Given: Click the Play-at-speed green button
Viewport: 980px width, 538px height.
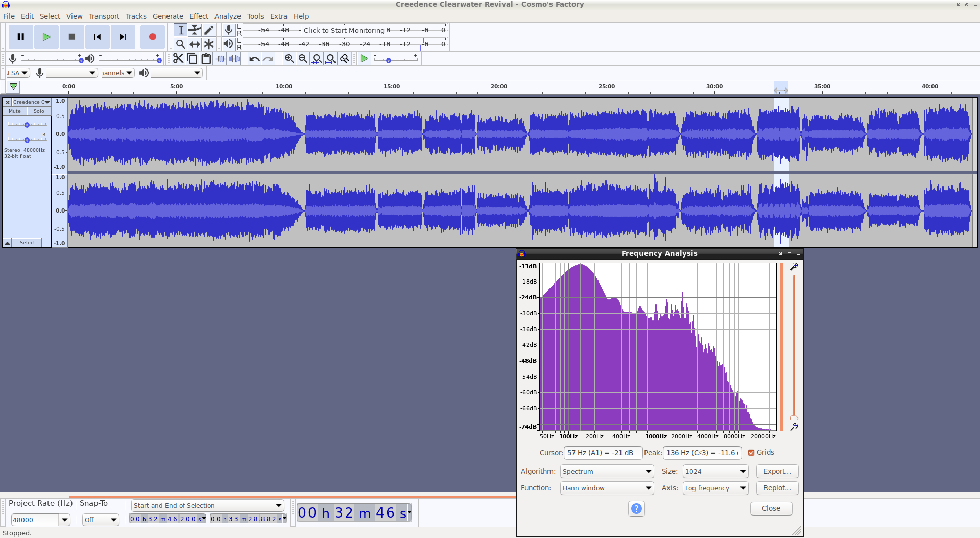Looking at the screenshot, I should click(364, 59).
